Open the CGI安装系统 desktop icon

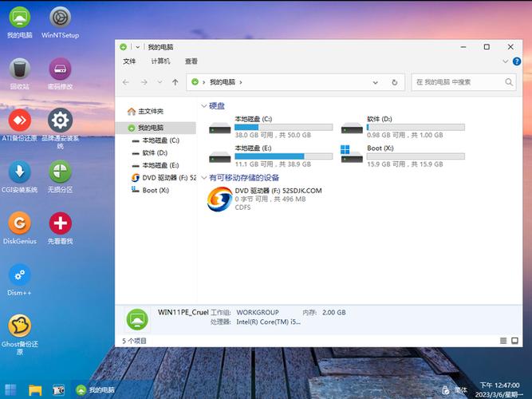point(19,172)
